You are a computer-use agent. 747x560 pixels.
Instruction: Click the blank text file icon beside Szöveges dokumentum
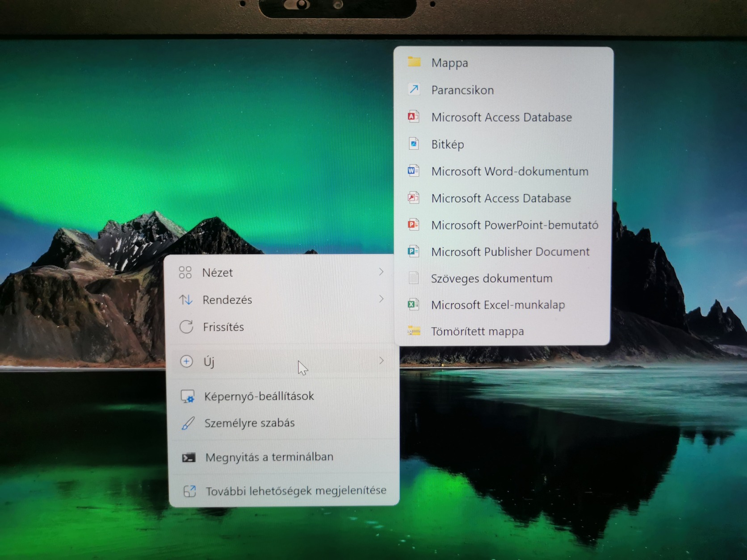coord(414,278)
